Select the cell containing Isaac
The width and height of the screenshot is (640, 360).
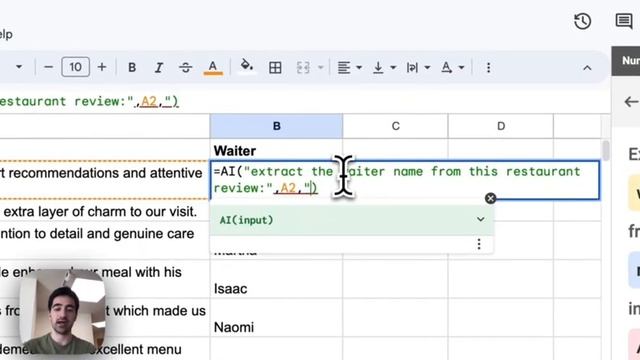(276, 280)
